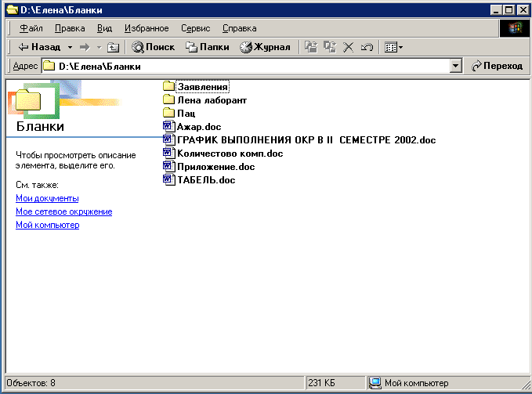Toggle the Папки folders pane

208,47
